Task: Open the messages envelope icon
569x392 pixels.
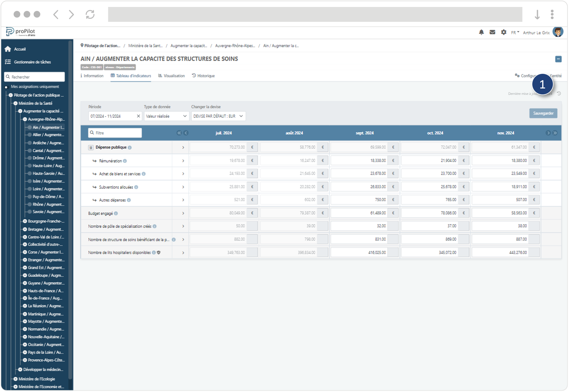Action: [x=492, y=32]
